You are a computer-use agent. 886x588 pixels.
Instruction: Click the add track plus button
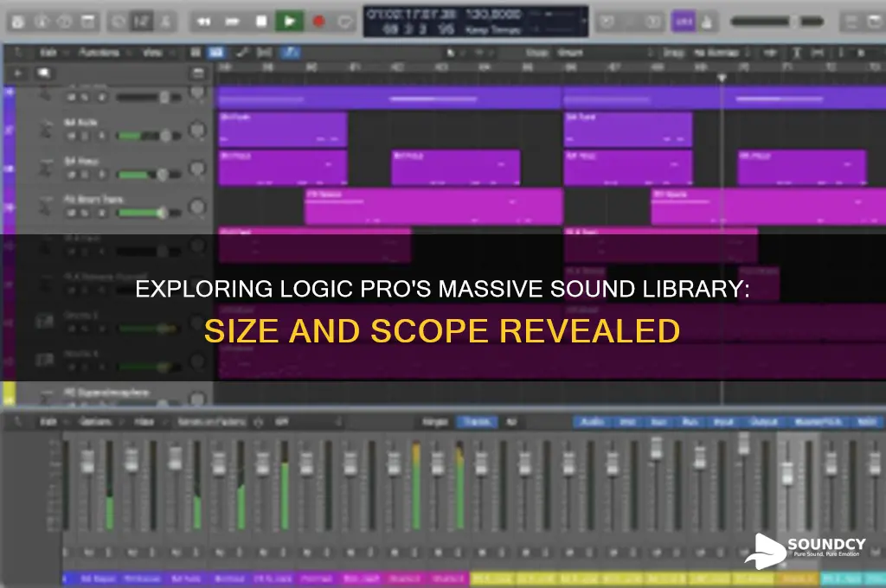point(18,73)
